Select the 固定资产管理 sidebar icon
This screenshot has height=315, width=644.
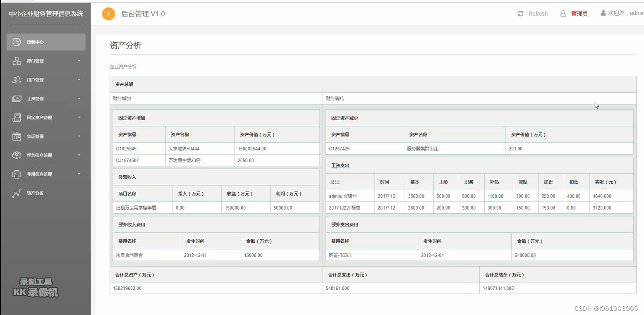pyautogui.click(x=17, y=118)
